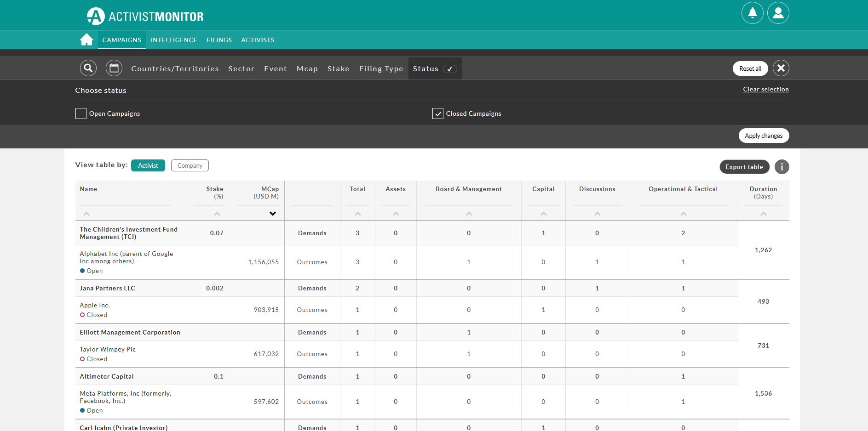Uncheck the Closed Campaigns checkbox

coord(438,113)
